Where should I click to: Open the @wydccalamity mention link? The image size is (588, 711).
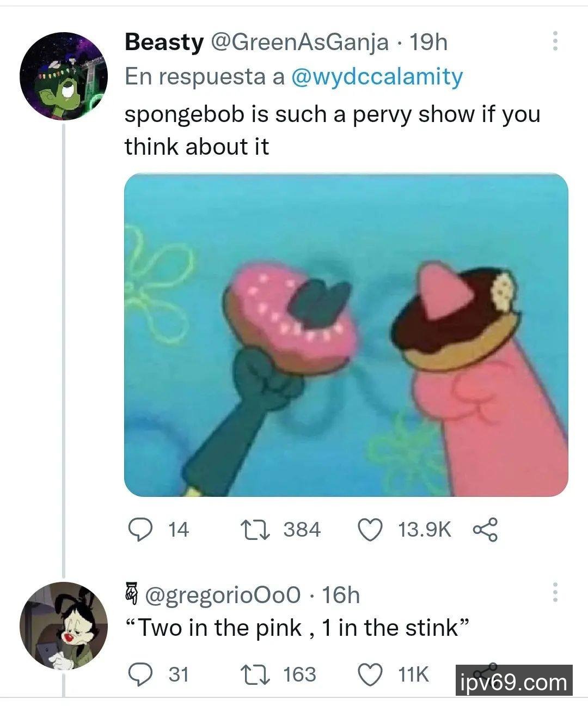pos(377,77)
